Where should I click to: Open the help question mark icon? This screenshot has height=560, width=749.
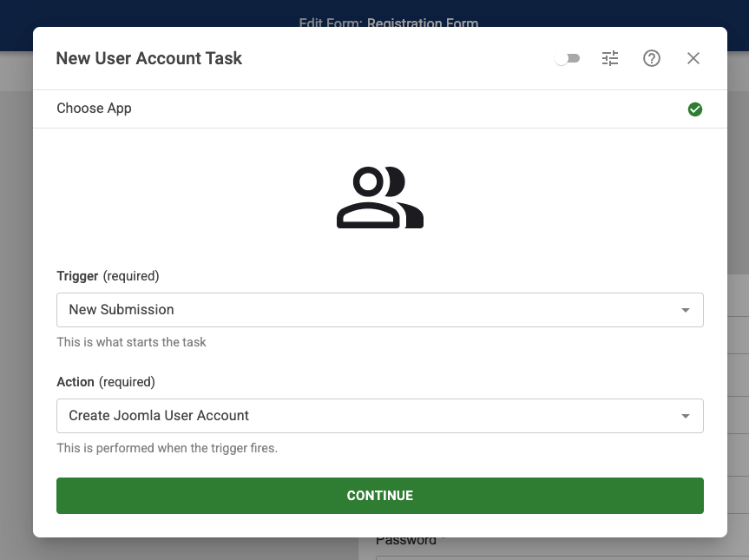coord(652,58)
